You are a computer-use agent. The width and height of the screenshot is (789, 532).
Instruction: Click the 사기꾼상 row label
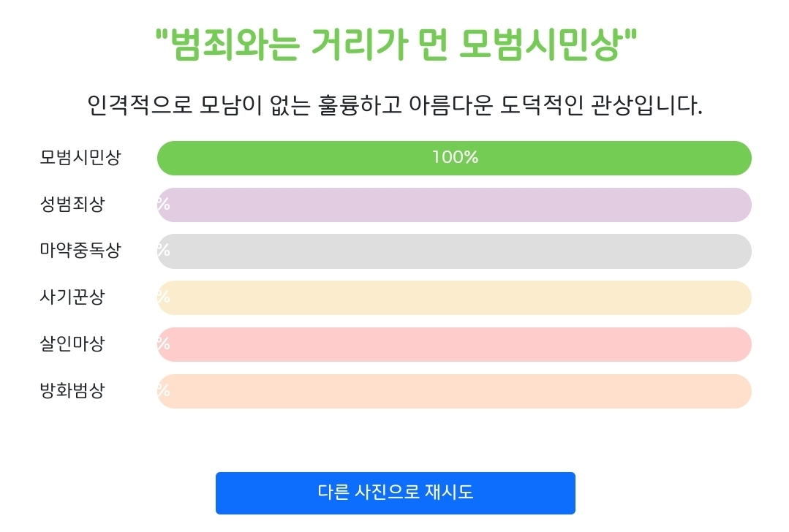point(72,297)
